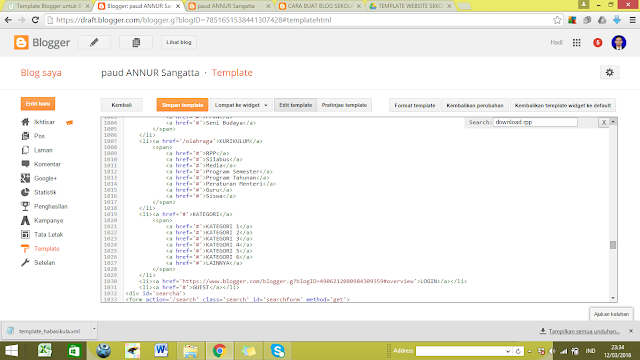Click Lihat blog button
This screenshot has height=360, width=640.
tap(179, 42)
